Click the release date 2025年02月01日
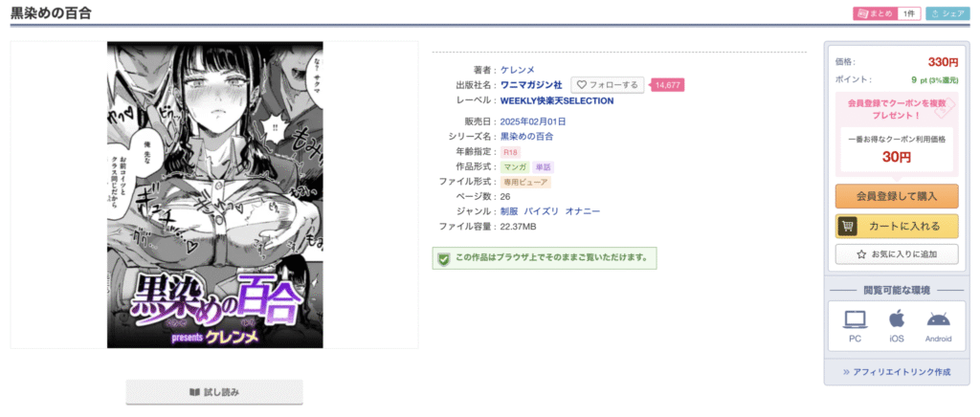 tap(533, 121)
